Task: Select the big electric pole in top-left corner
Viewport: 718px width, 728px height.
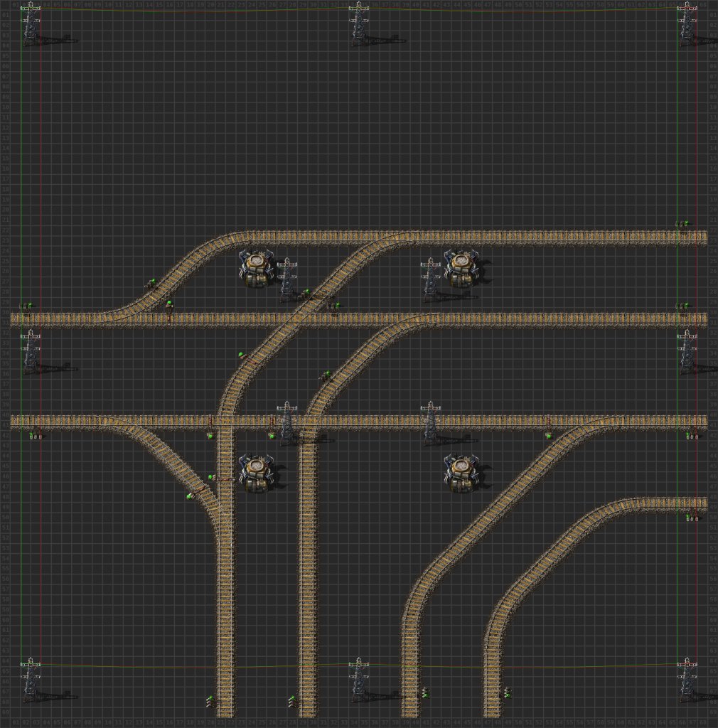Action: pos(31,25)
